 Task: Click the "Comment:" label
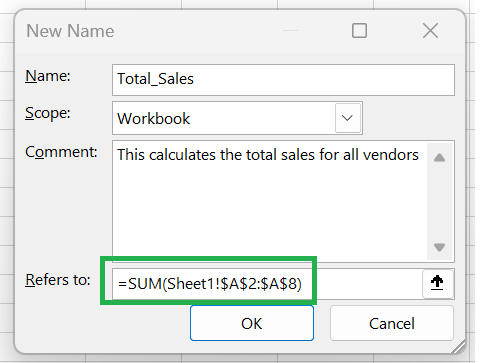(61, 152)
